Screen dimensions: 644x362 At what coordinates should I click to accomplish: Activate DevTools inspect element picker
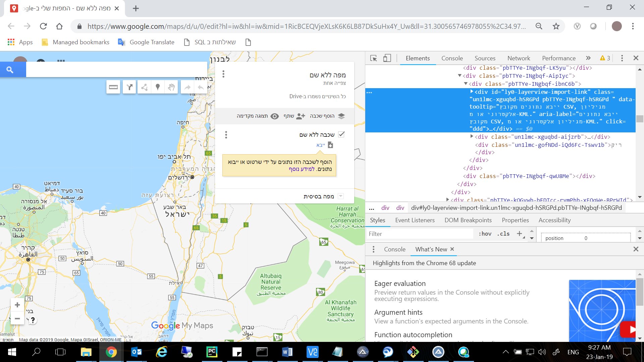click(x=373, y=58)
